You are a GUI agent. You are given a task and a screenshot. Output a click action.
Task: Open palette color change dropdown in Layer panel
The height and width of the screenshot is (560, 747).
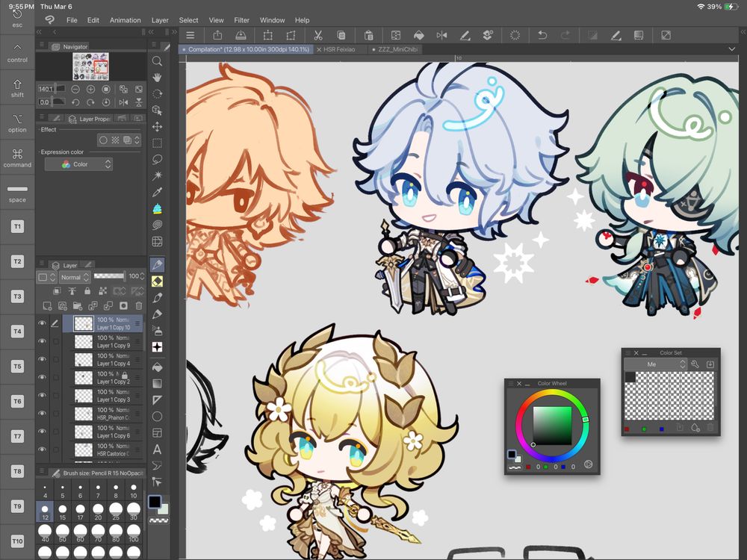pos(46,277)
